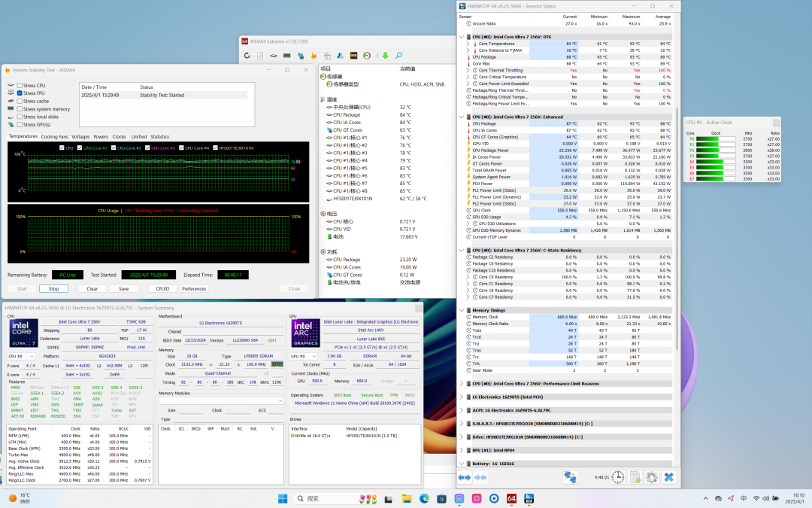This screenshot has width=812, height=508.
Task: Show hidden tray icons chevron
Action: [x=705, y=499]
